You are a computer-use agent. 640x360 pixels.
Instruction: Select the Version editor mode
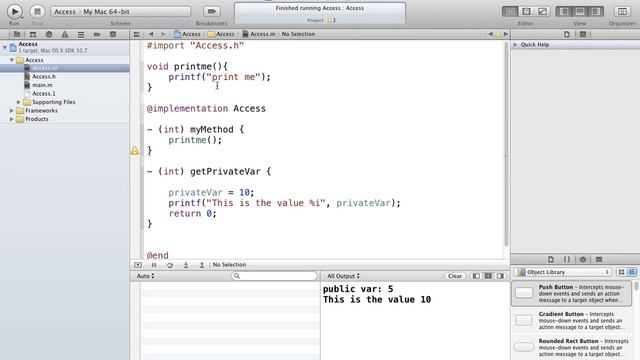[542, 11]
